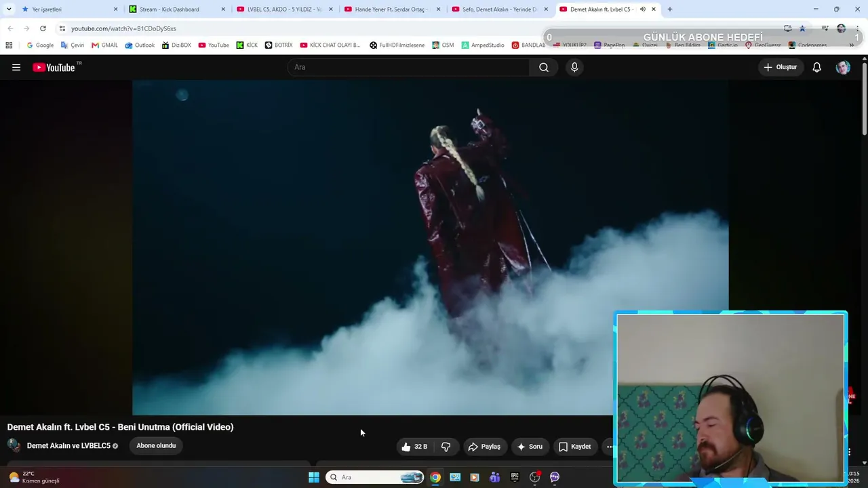Open the FullHDFilmizlesene bookmark

[x=397, y=45]
